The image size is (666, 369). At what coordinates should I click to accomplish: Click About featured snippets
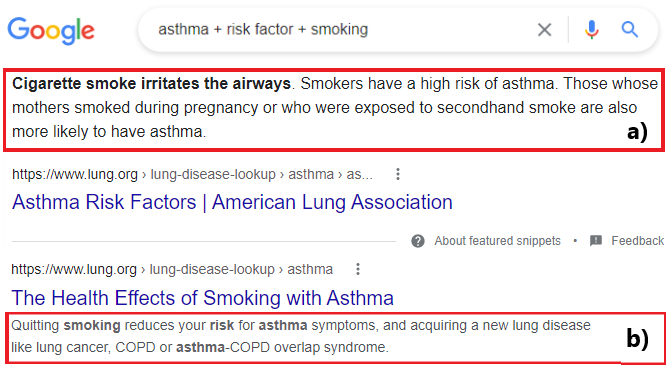(x=497, y=241)
